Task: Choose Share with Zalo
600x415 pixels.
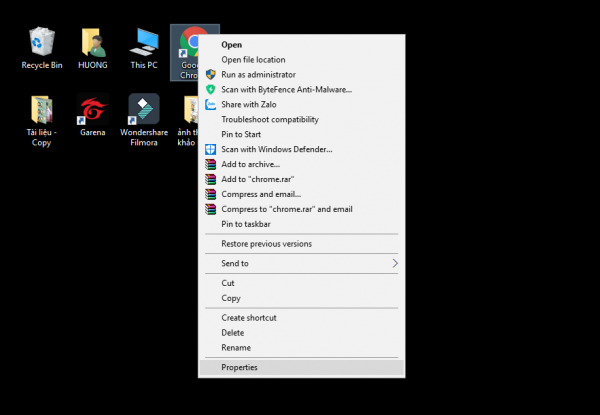Action: point(302,104)
